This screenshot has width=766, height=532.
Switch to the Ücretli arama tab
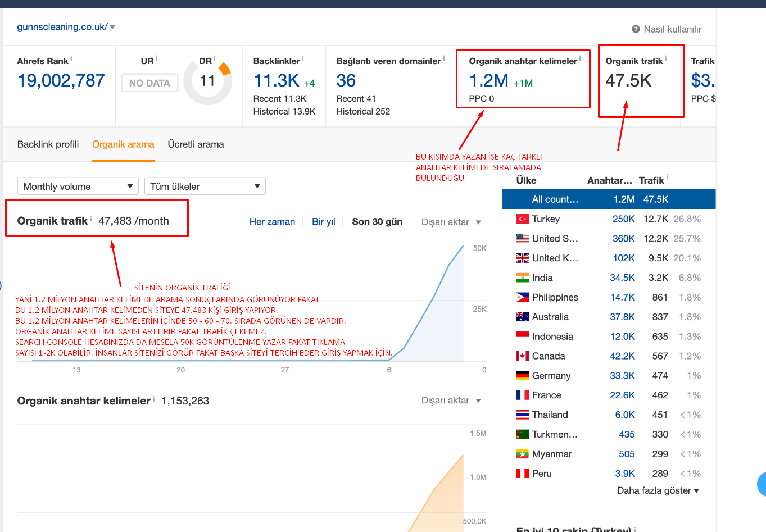point(196,144)
